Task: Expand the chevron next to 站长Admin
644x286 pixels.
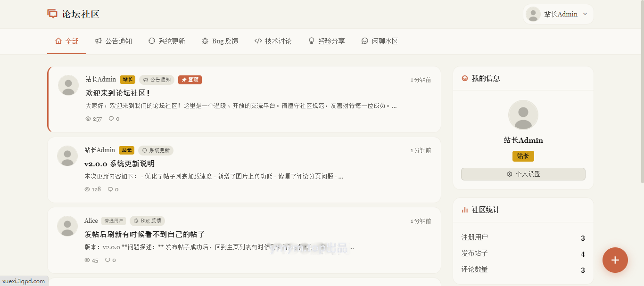Action: click(585, 14)
